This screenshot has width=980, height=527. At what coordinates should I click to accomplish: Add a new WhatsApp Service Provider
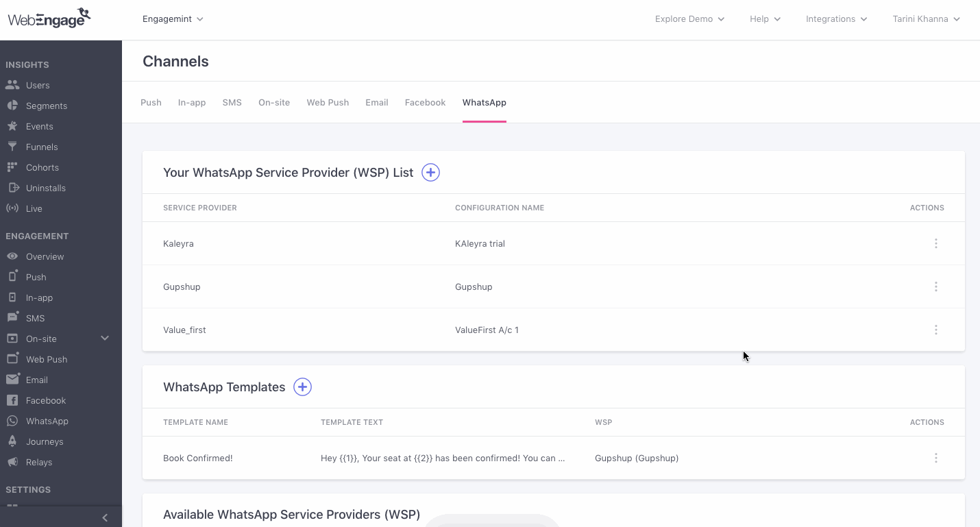tap(430, 173)
